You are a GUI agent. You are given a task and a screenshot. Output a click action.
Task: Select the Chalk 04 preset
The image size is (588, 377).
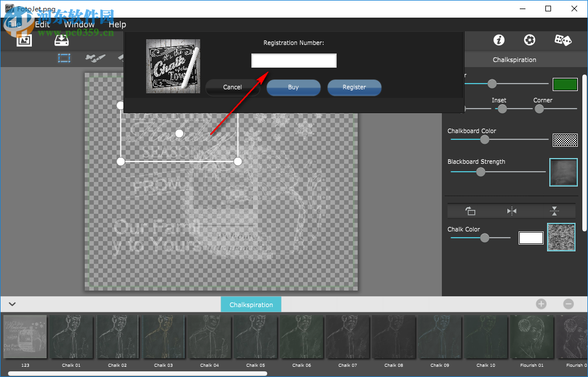click(210, 337)
